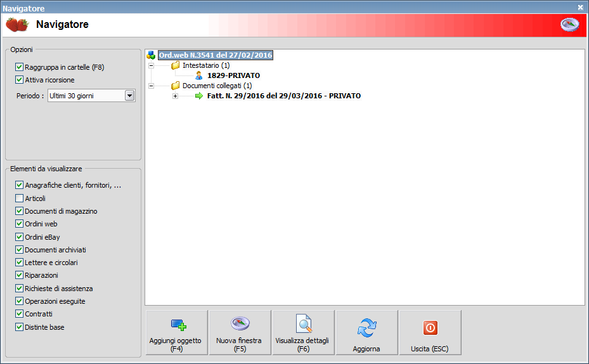
Task: Enable the Articoli checkbox
Action: tap(19, 198)
